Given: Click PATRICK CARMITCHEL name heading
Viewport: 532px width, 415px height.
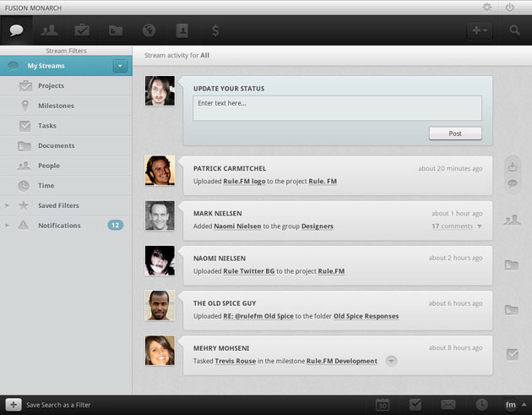Looking at the screenshot, I should (230, 168).
